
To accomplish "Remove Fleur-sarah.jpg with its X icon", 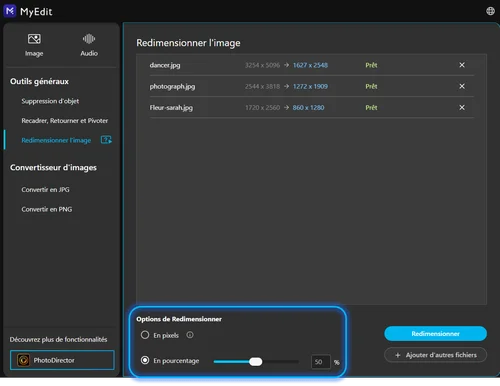I will 462,107.
